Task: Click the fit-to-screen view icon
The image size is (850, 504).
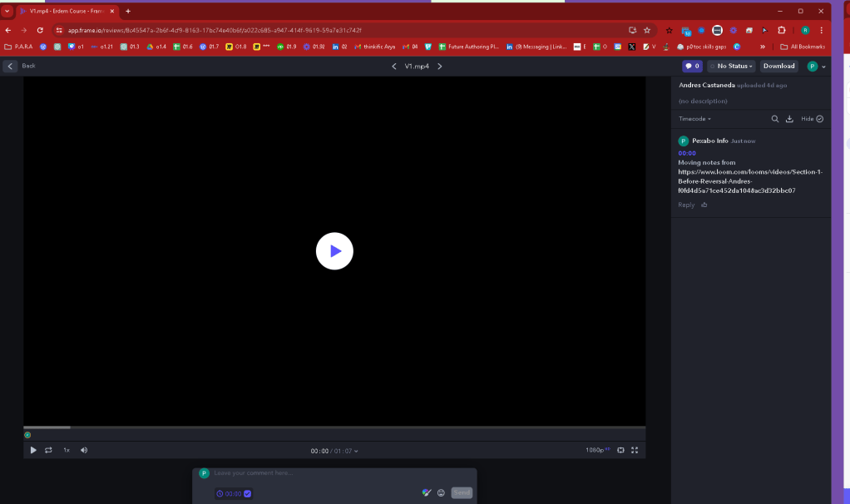Action: tap(620, 450)
